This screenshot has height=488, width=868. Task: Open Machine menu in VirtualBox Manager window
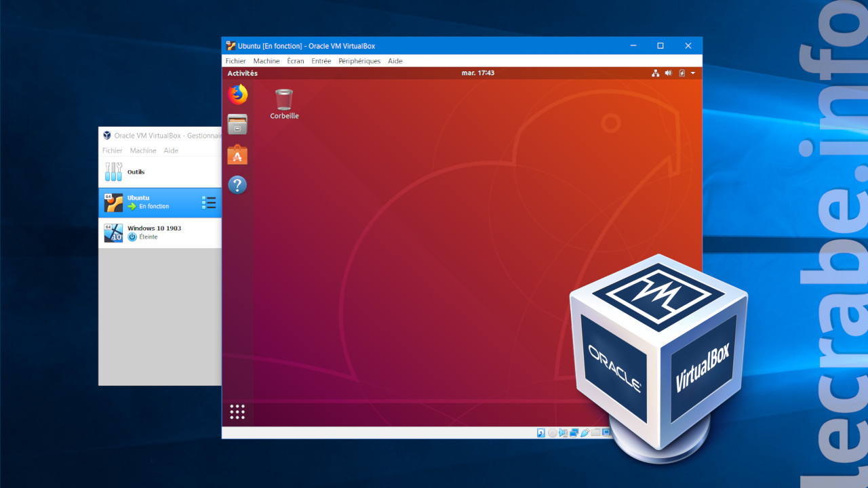pos(143,150)
